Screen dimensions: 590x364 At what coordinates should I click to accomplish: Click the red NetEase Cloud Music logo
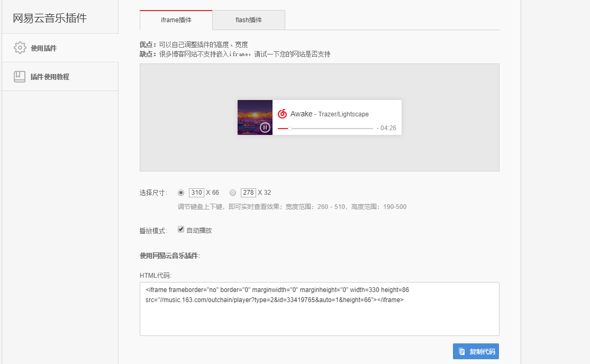point(283,114)
